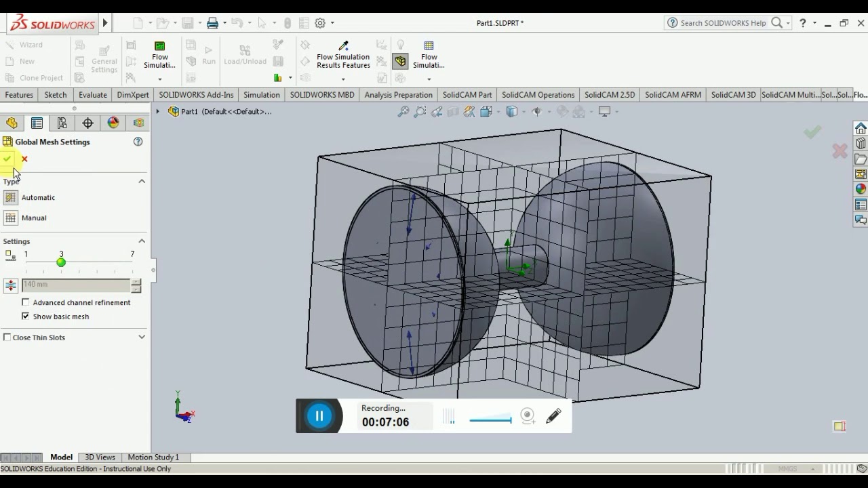Open the FeatureManager design tree tab
Image resolution: width=868 pixels, height=488 pixels.
point(12,123)
